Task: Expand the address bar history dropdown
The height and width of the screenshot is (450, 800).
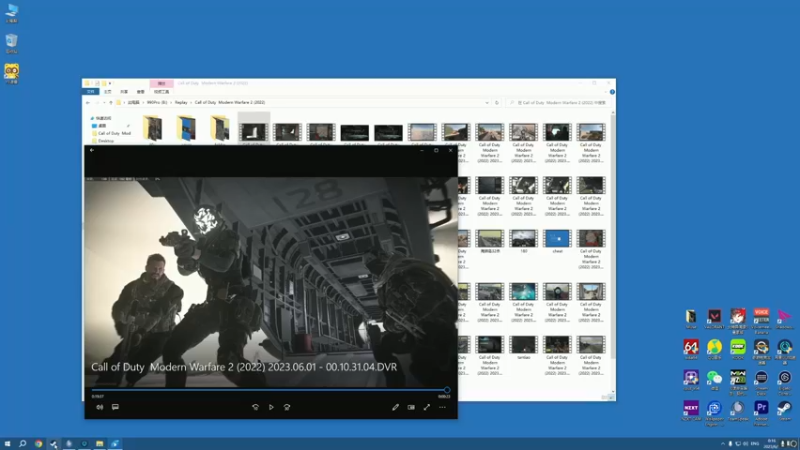Action: point(487,103)
